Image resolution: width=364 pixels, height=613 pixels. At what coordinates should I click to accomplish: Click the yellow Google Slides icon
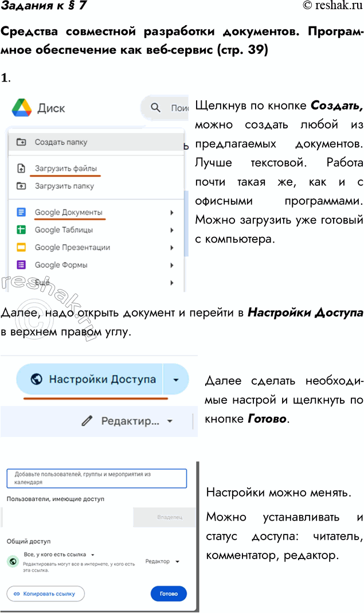21,248
